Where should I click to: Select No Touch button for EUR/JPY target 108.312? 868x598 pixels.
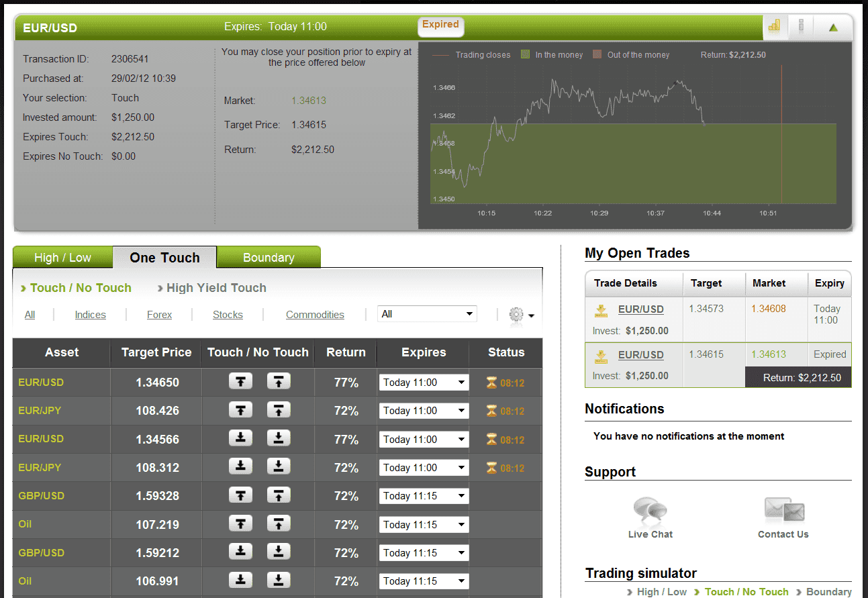click(279, 467)
